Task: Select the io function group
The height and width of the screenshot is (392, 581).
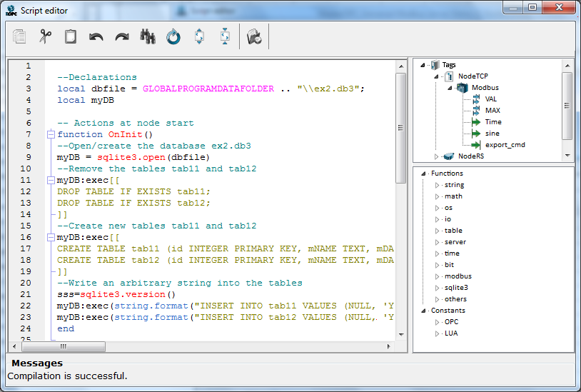Action: pos(448,219)
